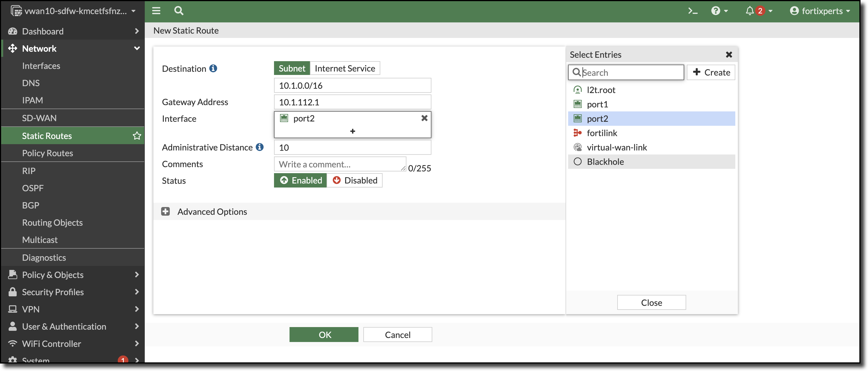Switch Destination to Internet Service
Screen dimensions: 868x371
(345, 68)
